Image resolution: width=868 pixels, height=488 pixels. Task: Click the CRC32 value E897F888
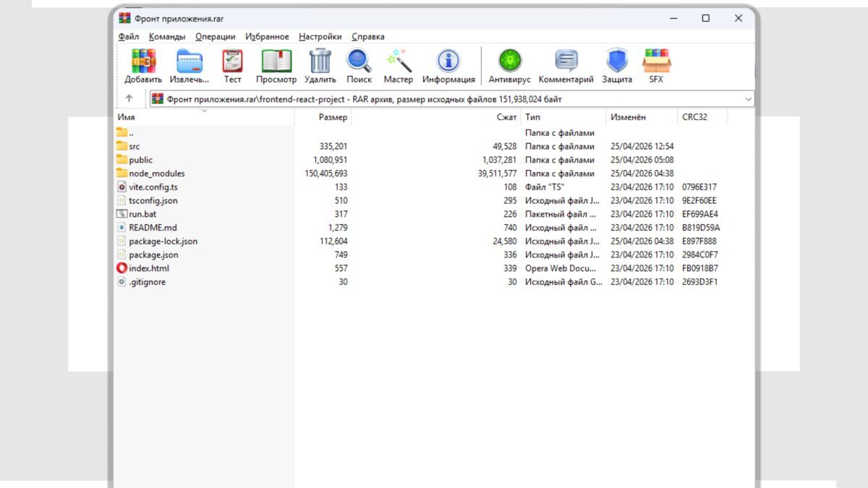[x=699, y=241]
